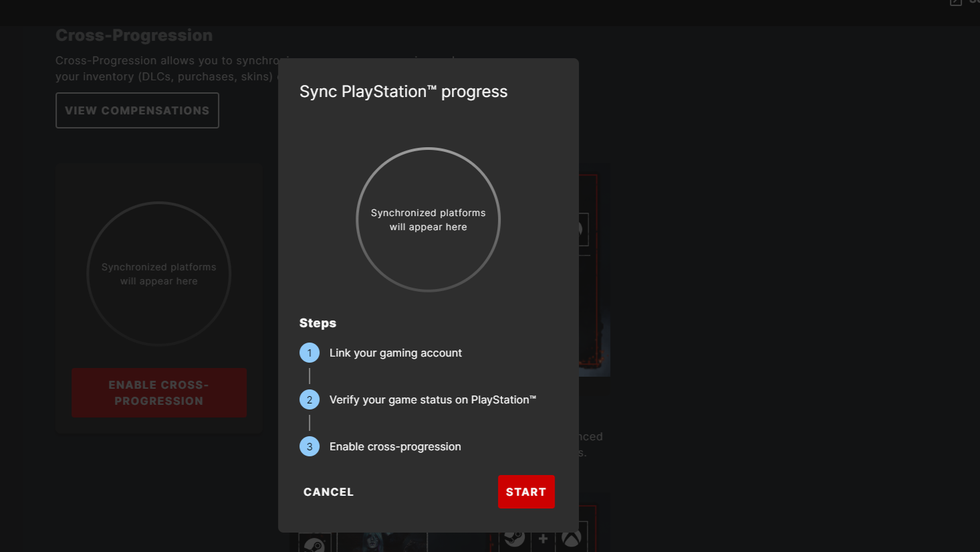The width and height of the screenshot is (980, 552).
Task: Click the synchronized platforms circle in dialog
Action: (x=428, y=219)
